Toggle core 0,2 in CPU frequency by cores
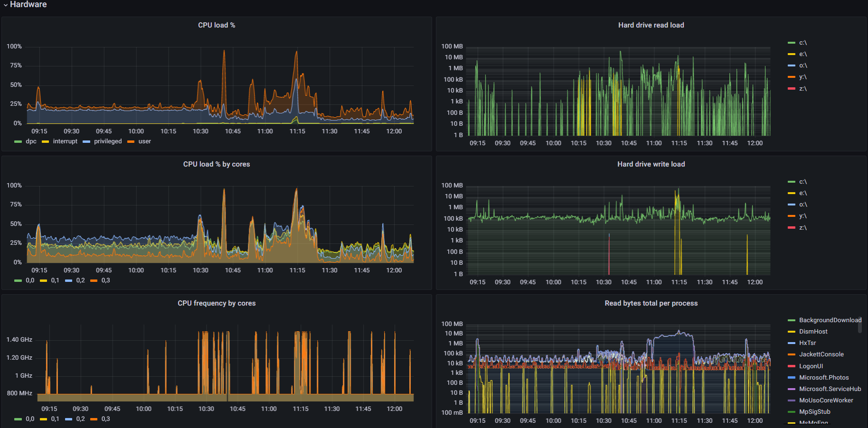 coord(81,419)
